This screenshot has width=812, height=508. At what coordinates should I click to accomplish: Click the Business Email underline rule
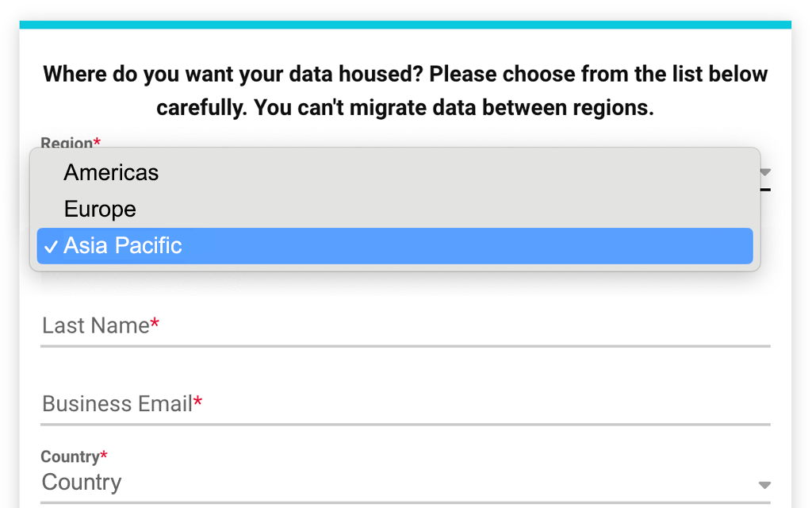pyautogui.click(x=406, y=423)
